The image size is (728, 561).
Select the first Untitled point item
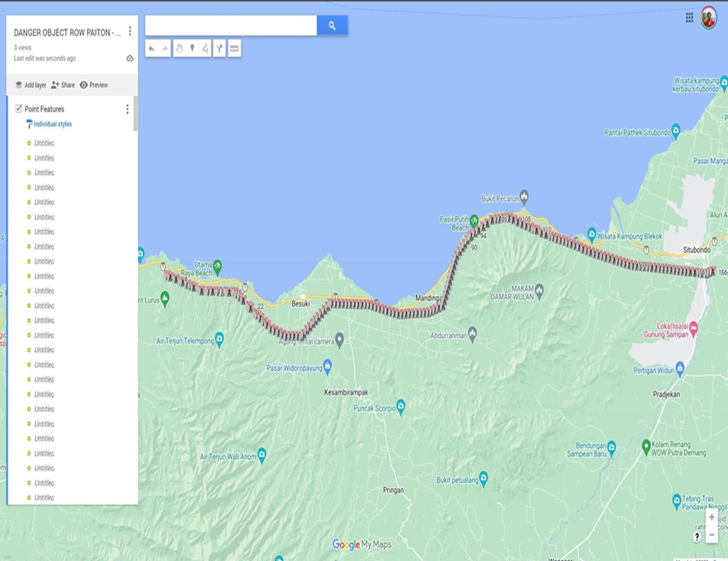[44, 143]
